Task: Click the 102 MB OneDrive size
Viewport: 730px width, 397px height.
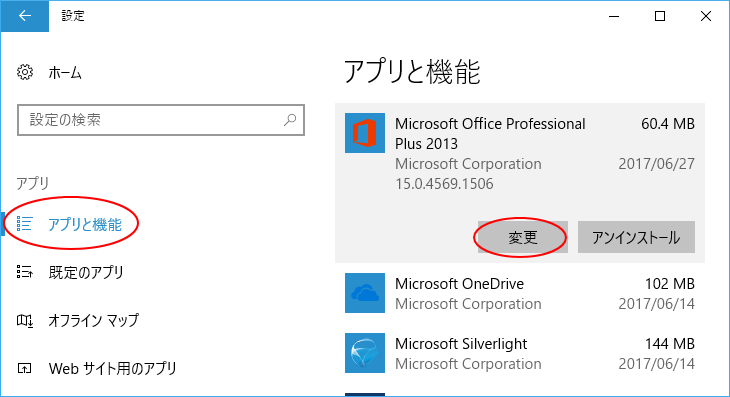Action: tap(669, 283)
